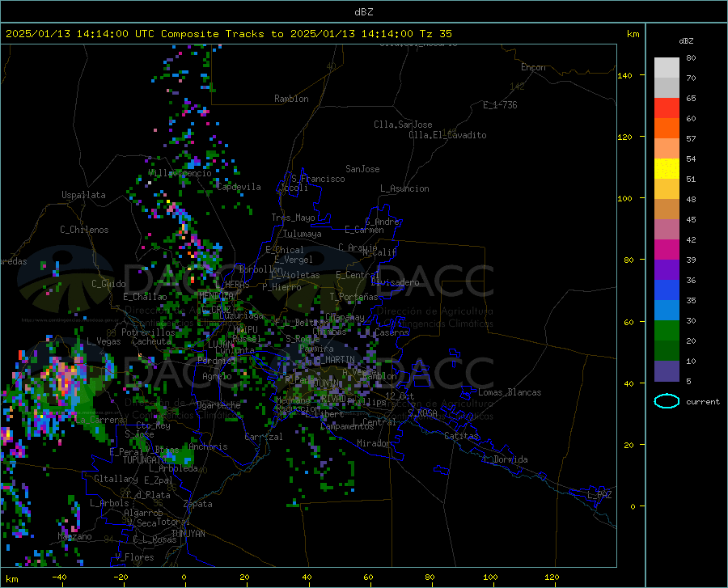Viewport: 728px width, 588px height.
Task: Click the 'TUNUYAN' map label
Action: pyautogui.click(x=188, y=534)
